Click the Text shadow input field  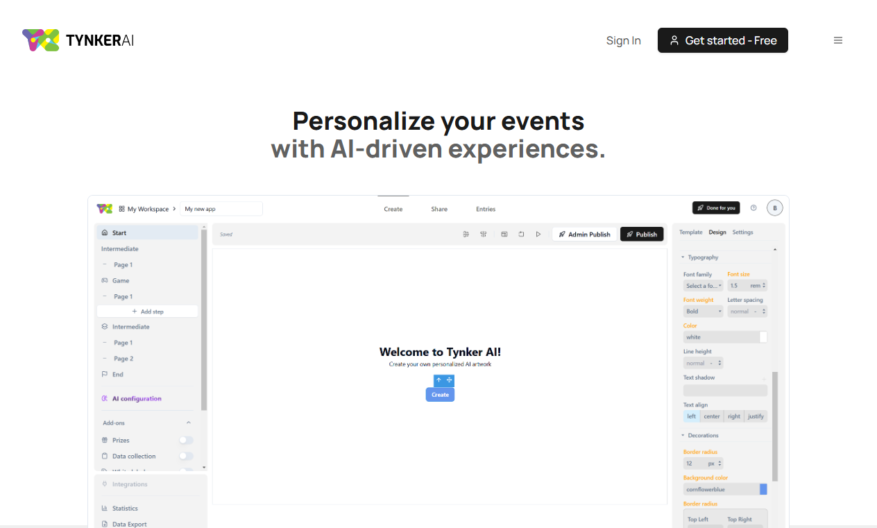[x=725, y=390]
